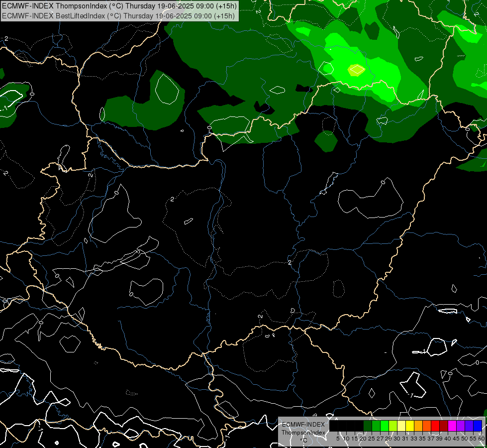Click the '°C' unit label in legend
Viewport: 487px width, 448px height.
(x=304, y=440)
